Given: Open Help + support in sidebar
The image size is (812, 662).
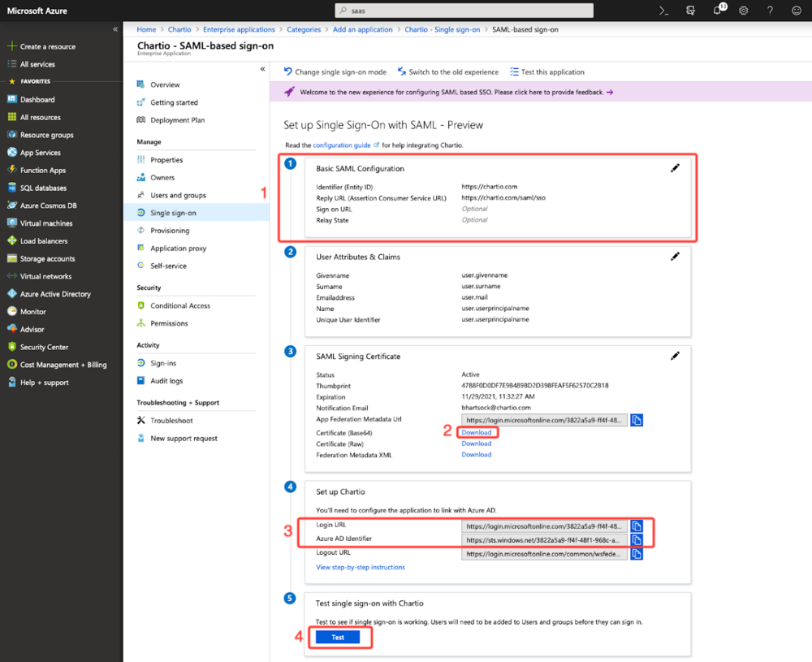Looking at the screenshot, I should click(x=44, y=383).
